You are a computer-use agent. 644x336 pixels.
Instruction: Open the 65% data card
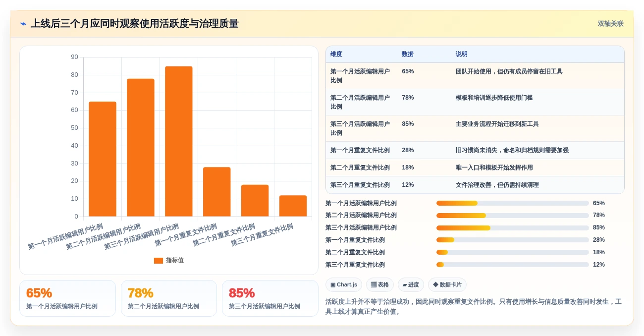pos(67,298)
